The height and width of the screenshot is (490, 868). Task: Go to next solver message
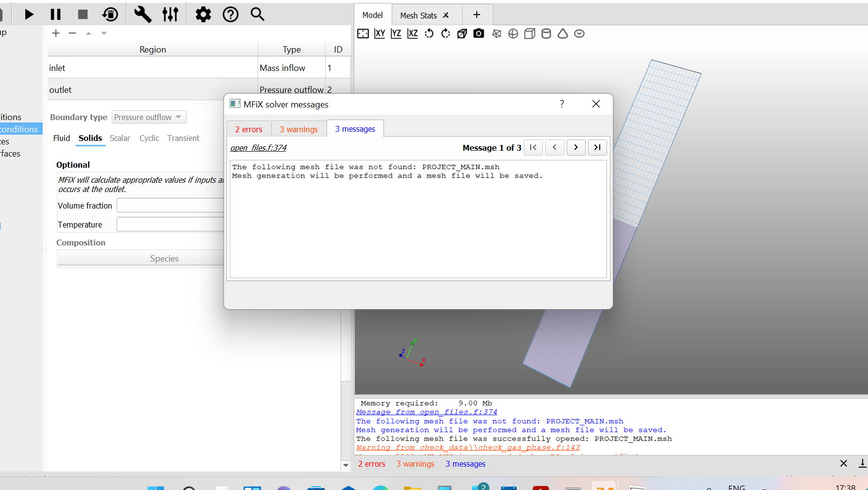coord(576,147)
